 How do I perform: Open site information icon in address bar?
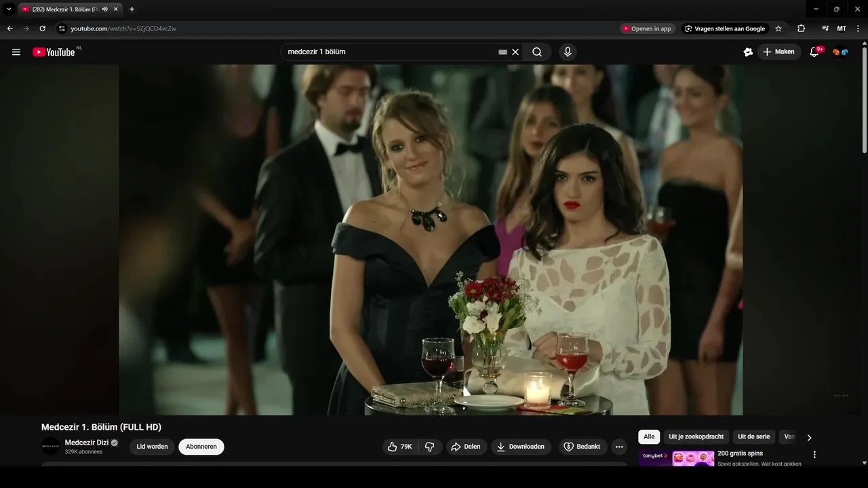pos(62,28)
